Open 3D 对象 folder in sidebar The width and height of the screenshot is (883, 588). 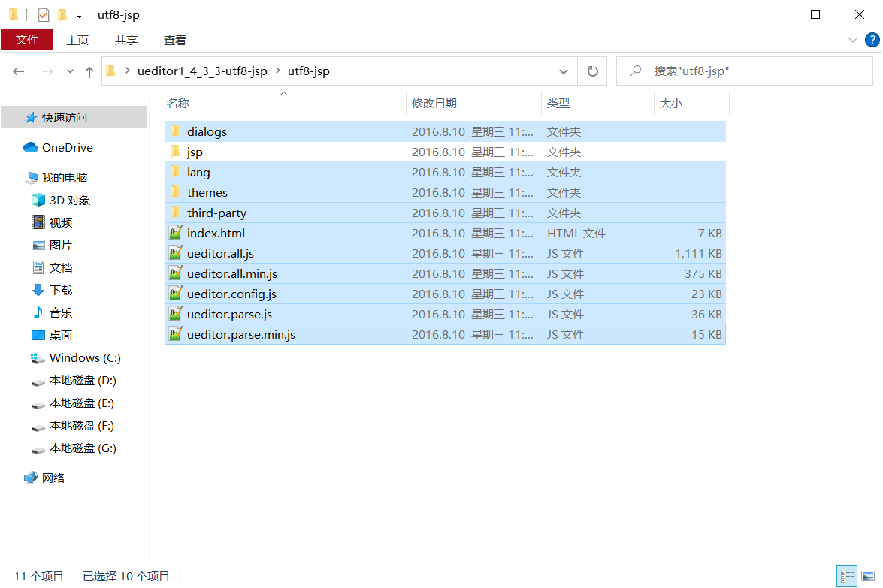coord(69,201)
